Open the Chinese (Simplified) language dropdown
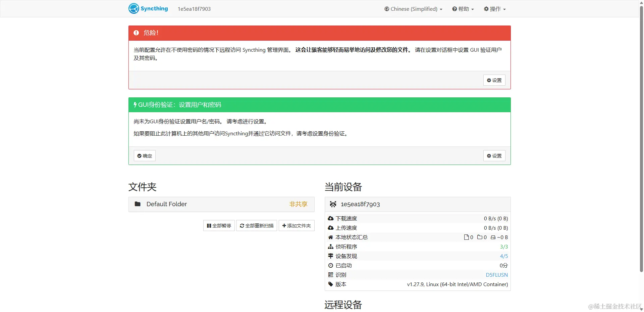644x312 pixels. 413,9
